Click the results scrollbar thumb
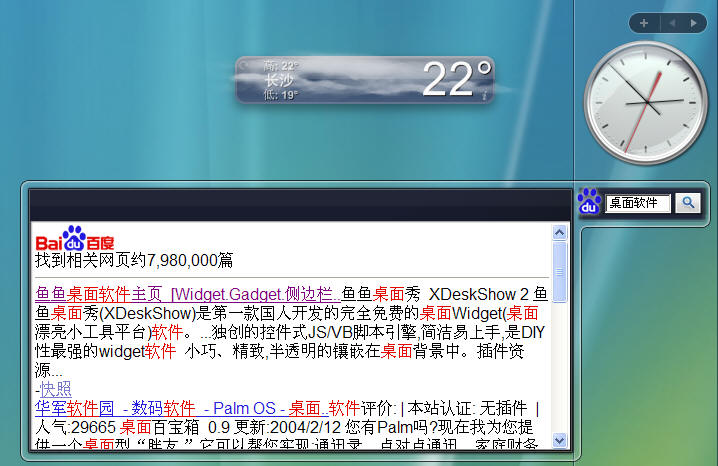718x466 pixels. [559, 268]
